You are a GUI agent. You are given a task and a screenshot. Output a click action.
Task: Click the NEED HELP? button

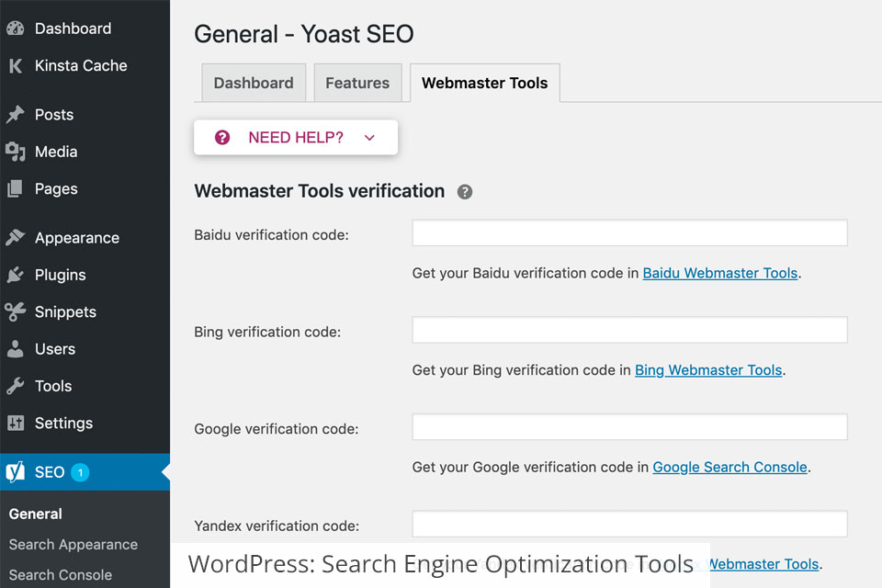(296, 137)
